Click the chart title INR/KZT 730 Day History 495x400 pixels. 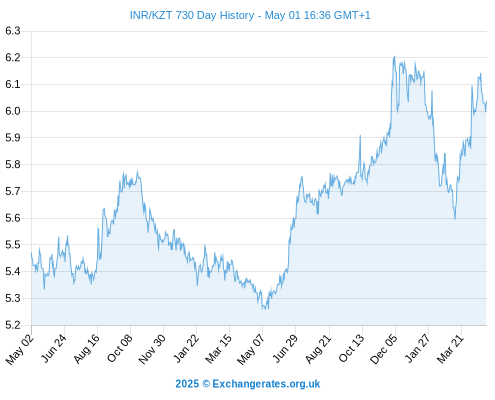pos(192,15)
